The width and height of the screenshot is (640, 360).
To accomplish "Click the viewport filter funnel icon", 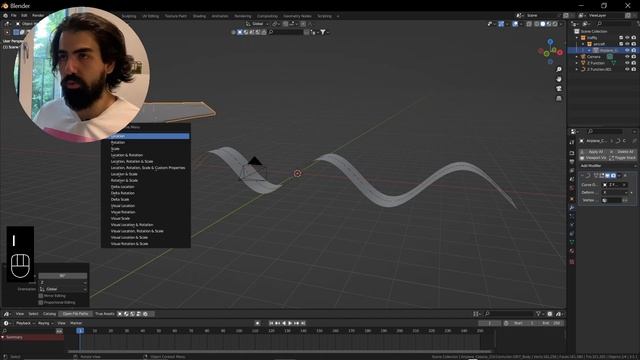I will click(323, 32).
